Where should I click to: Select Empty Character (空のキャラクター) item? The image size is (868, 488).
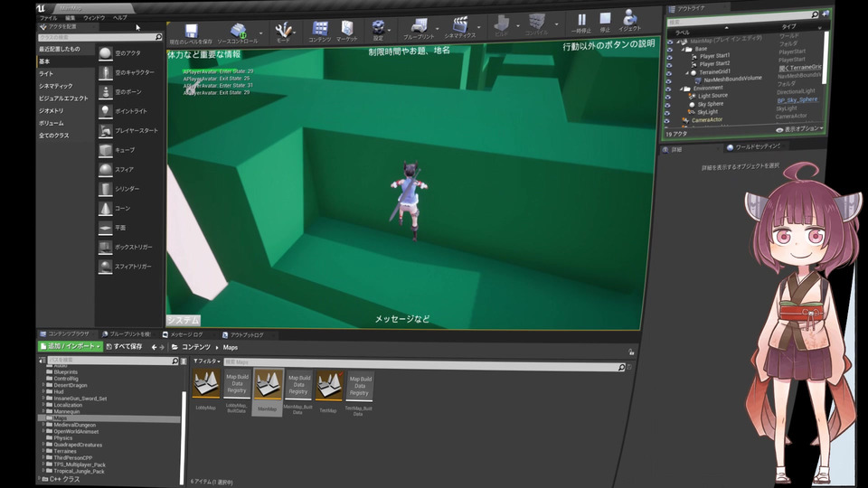129,72
